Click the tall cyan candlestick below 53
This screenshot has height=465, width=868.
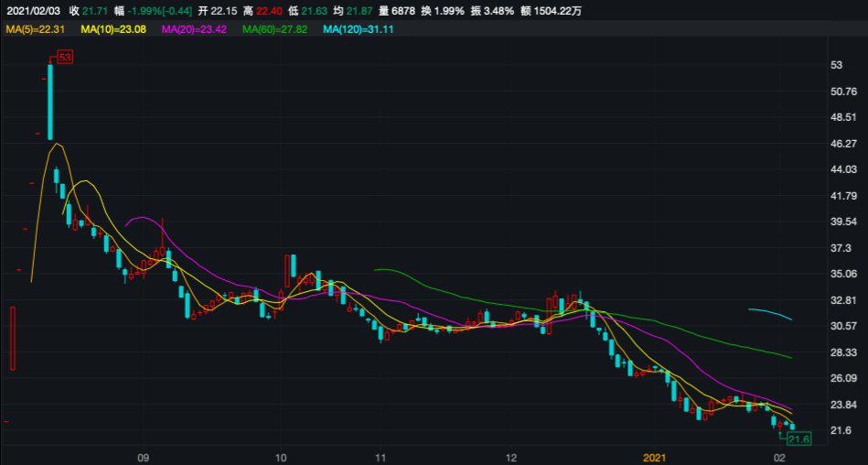(50, 101)
